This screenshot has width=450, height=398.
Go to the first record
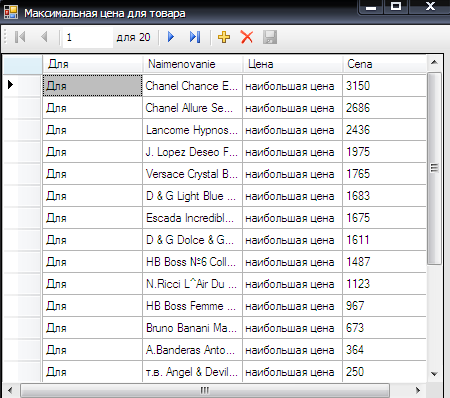coord(20,37)
